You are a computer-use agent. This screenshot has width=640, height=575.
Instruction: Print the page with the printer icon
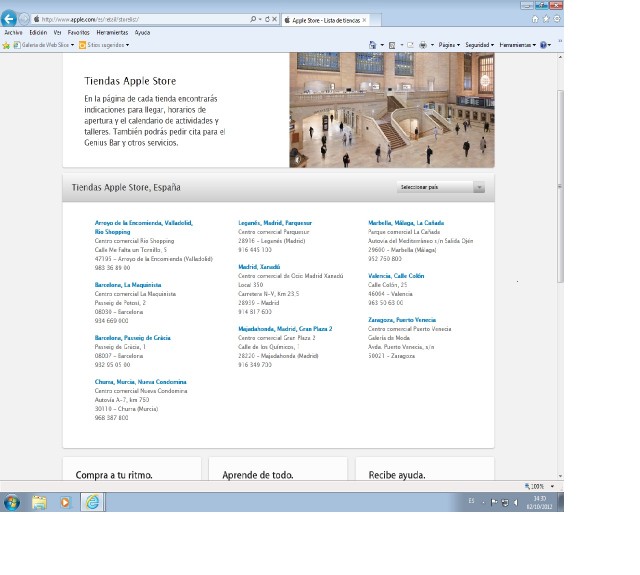423,45
